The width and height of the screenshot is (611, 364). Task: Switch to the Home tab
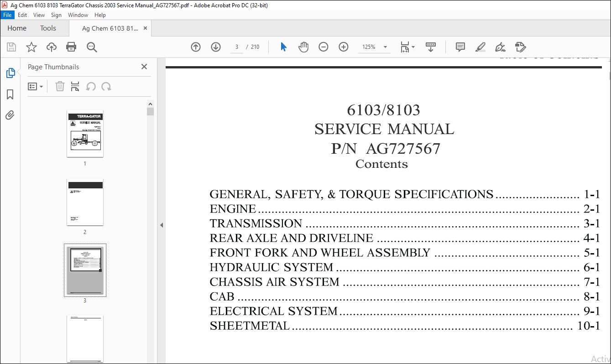tap(17, 28)
